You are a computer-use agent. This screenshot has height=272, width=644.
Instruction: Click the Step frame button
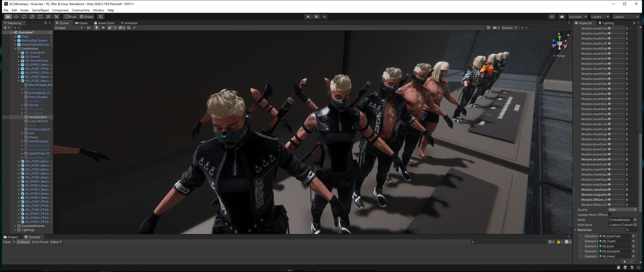324,17
